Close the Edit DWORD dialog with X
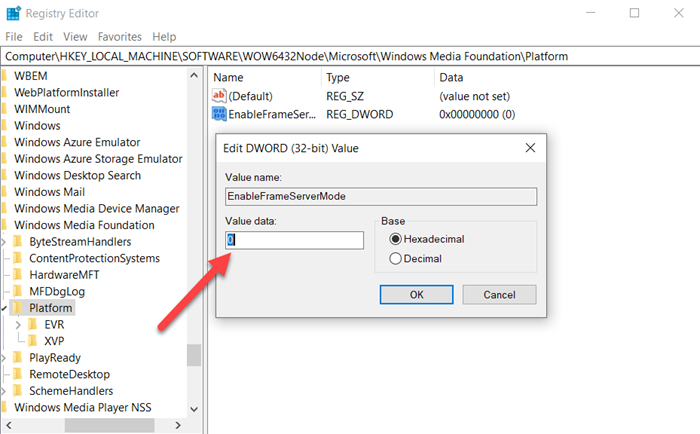 tap(530, 148)
